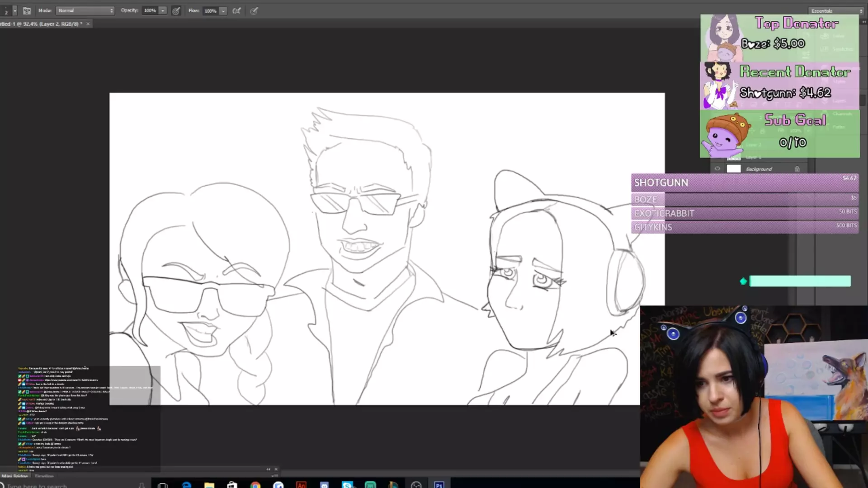Toggle tablet pressure for opacity icon

click(x=176, y=11)
